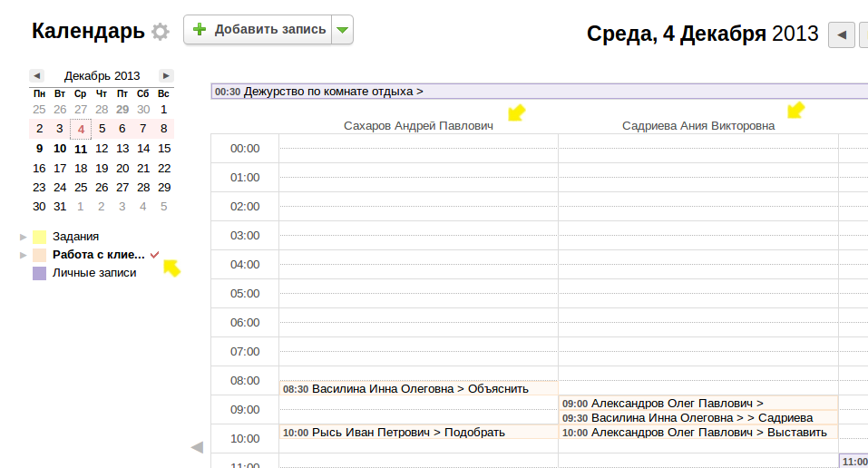Collapse the sidebar with gray left arrow
The height and width of the screenshot is (468, 868).
[x=197, y=446]
